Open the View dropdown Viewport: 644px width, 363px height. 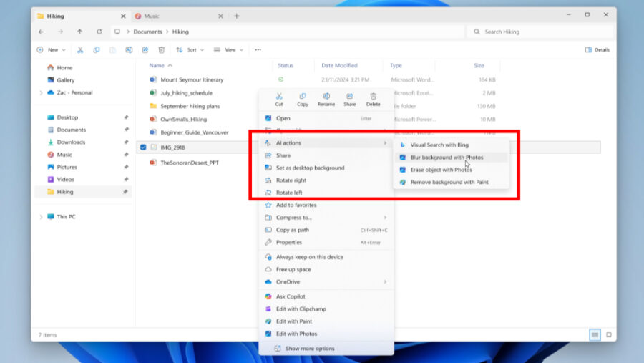pyautogui.click(x=228, y=49)
